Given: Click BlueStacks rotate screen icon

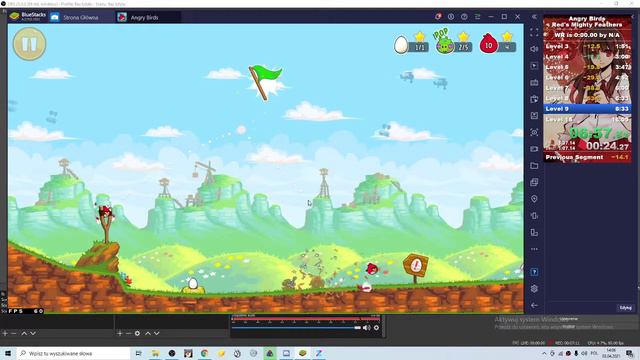Looking at the screenshot, I should pos(534,233).
